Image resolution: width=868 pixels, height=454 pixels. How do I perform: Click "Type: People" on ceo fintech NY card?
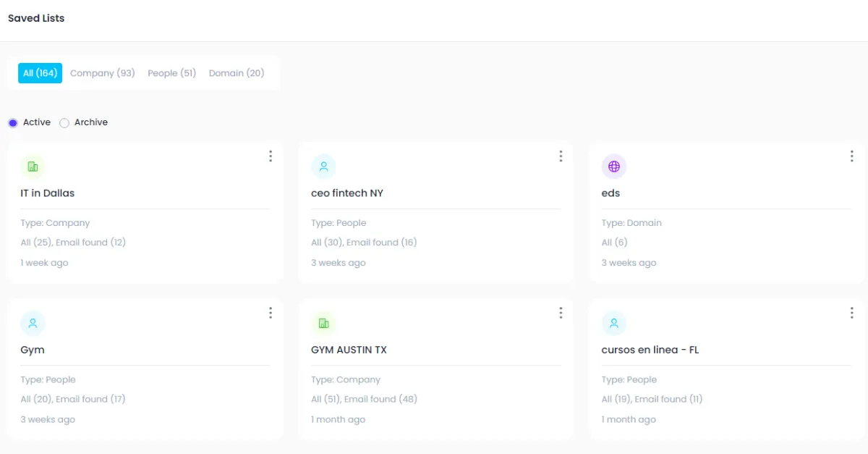coord(339,223)
